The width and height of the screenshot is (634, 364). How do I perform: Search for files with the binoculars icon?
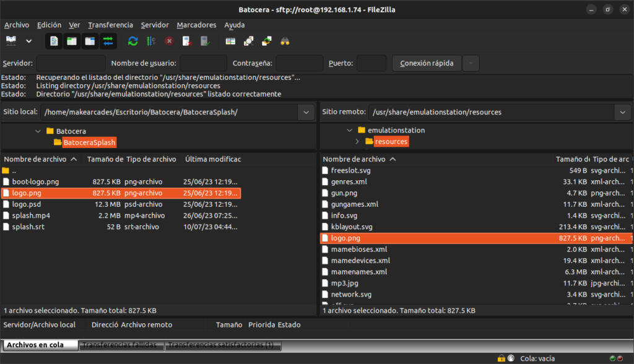click(285, 41)
